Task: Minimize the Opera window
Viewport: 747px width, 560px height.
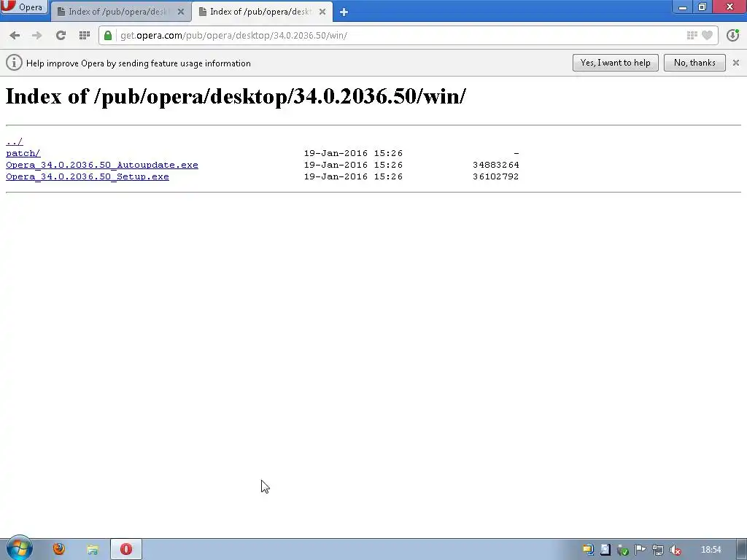Action: pyautogui.click(x=683, y=7)
